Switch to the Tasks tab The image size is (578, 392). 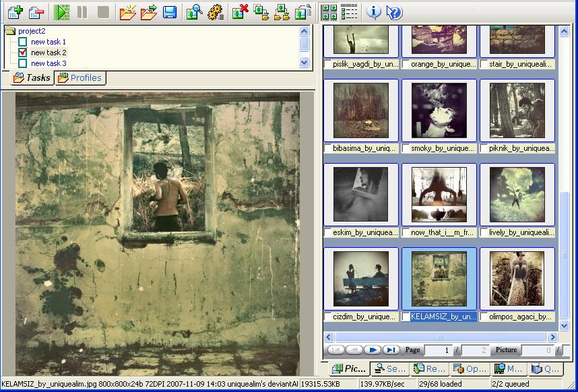[32, 77]
